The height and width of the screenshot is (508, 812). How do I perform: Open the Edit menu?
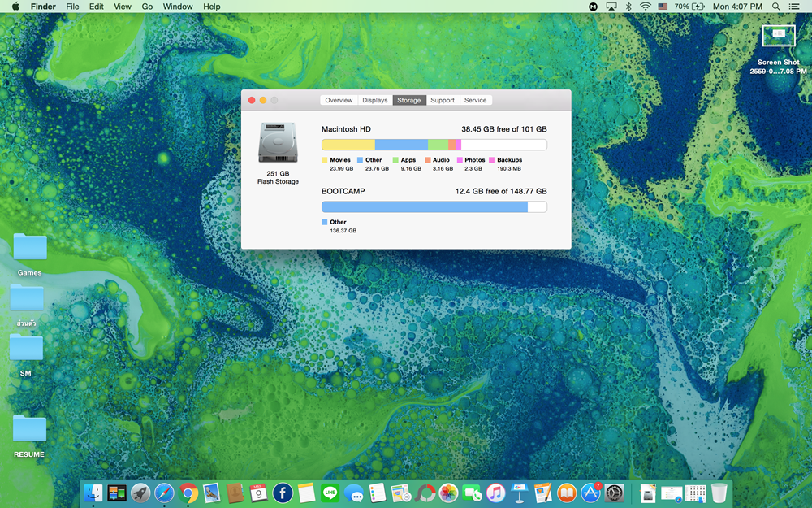pos(97,7)
